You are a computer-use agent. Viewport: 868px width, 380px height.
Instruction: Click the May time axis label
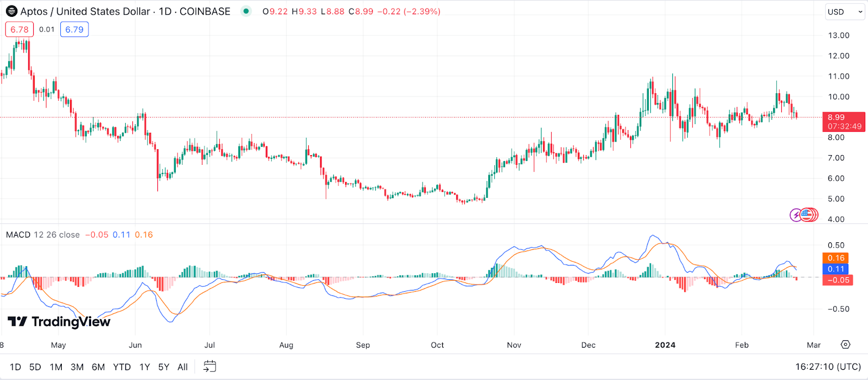[58, 345]
